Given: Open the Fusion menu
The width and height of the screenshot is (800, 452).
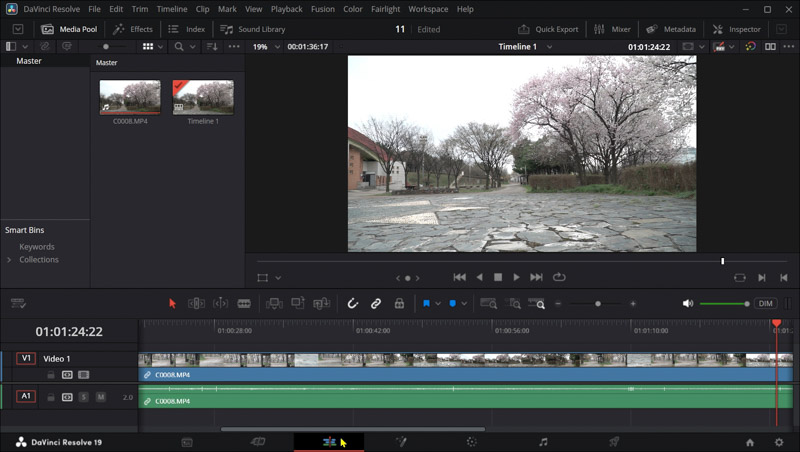Looking at the screenshot, I should point(323,9).
